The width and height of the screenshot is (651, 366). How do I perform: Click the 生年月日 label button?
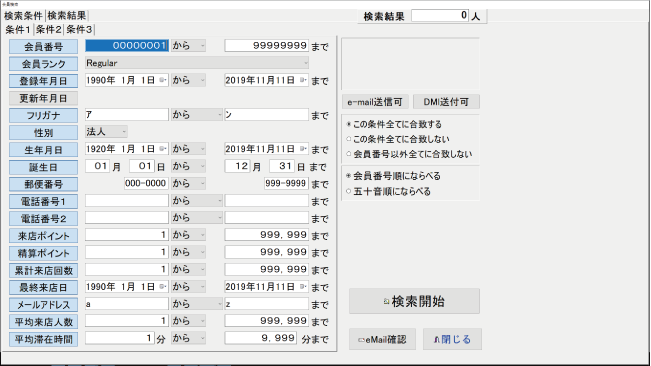(x=44, y=150)
